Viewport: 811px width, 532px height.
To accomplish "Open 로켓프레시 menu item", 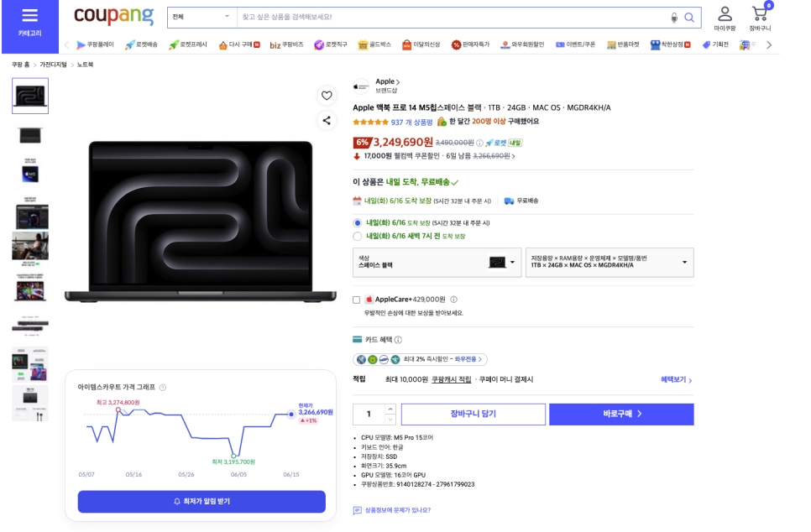I will tap(188, 45).
